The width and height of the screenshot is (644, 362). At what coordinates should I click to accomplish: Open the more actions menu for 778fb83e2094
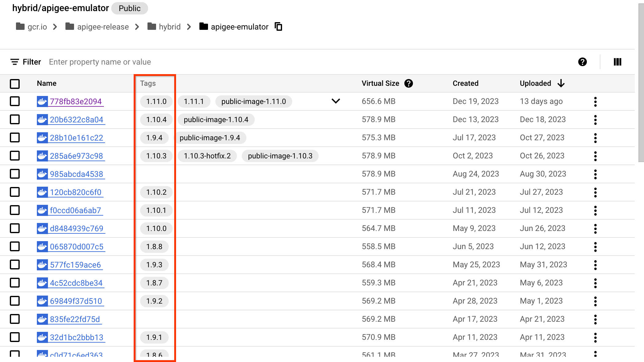click(x=595, y=101)
